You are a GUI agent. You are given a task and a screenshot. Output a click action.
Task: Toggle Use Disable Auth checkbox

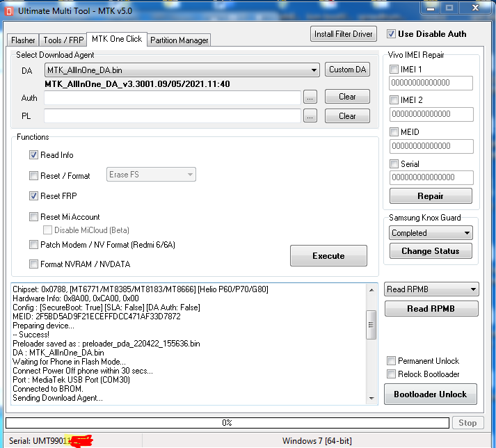tap(391, 34)
